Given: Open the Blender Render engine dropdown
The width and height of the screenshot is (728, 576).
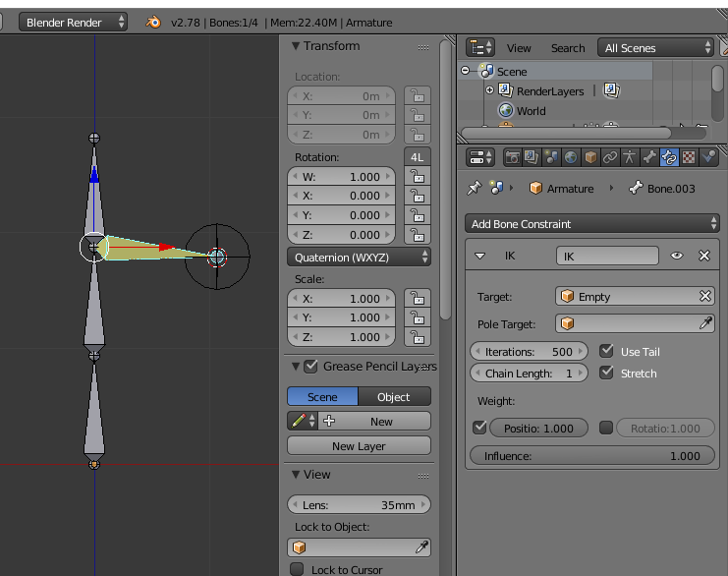Looking at the screenshot, I should tap(73, 23).
